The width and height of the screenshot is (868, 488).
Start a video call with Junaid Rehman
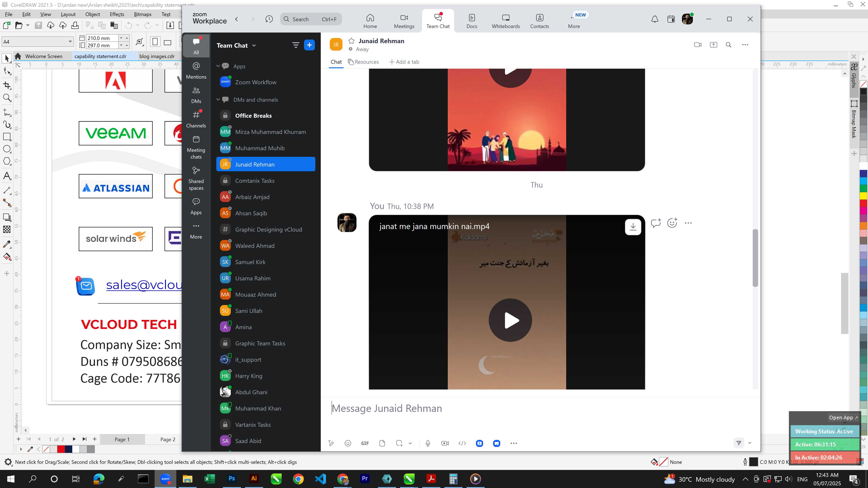click(698, 45)
